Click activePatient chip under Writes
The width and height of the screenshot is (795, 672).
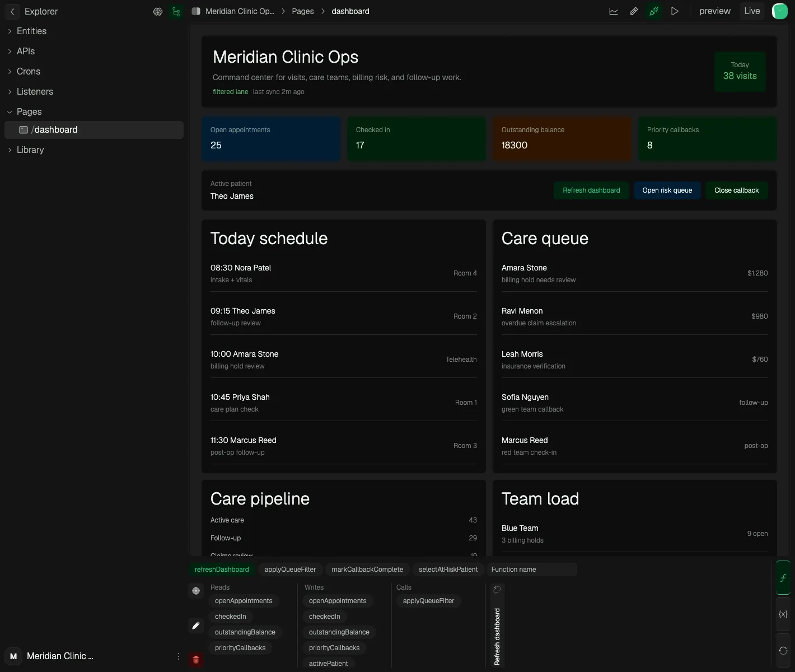click(328, 664)
